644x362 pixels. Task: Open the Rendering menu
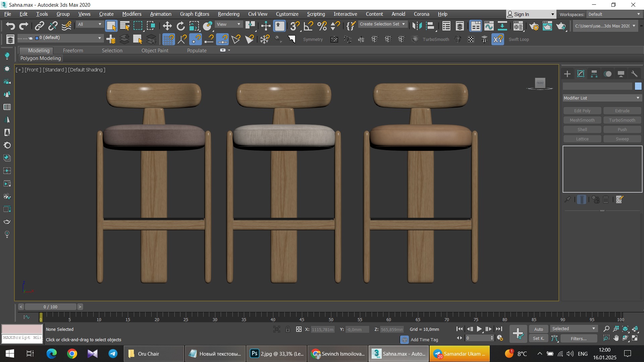coord(228,14)
